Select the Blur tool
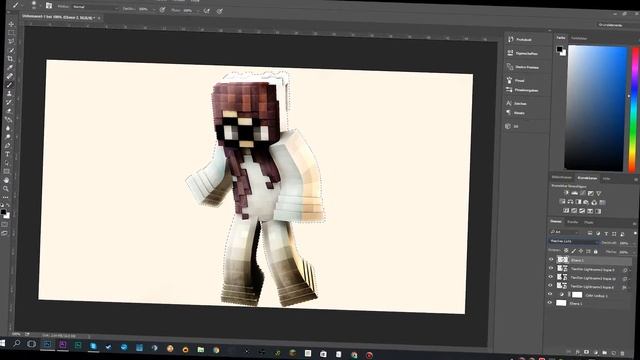This screenshot has height=360, width=640. point(8,128)
